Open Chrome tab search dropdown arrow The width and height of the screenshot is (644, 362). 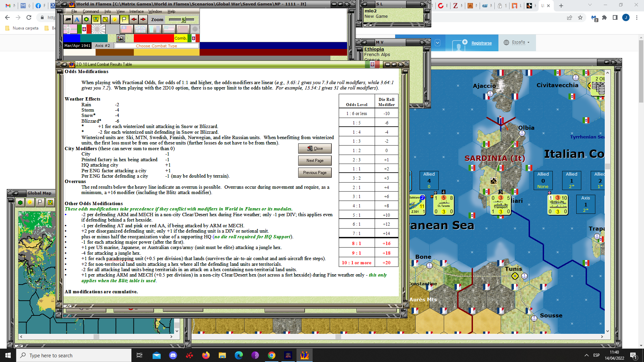590,5
